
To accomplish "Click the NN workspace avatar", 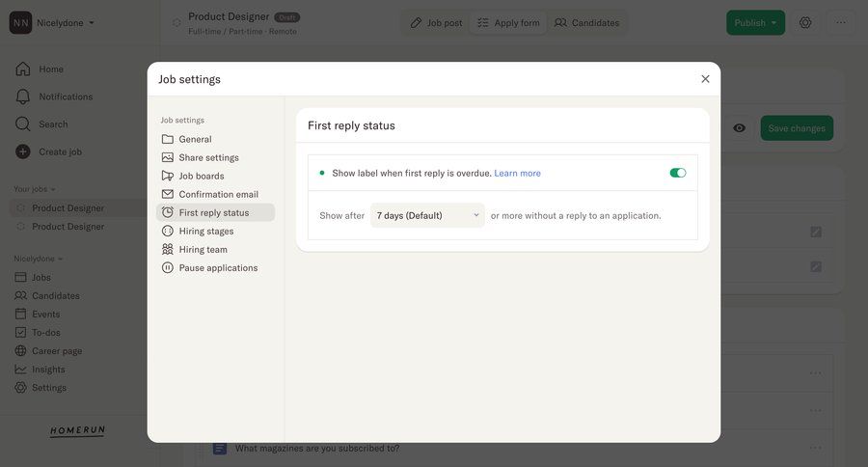I will 20,23.
